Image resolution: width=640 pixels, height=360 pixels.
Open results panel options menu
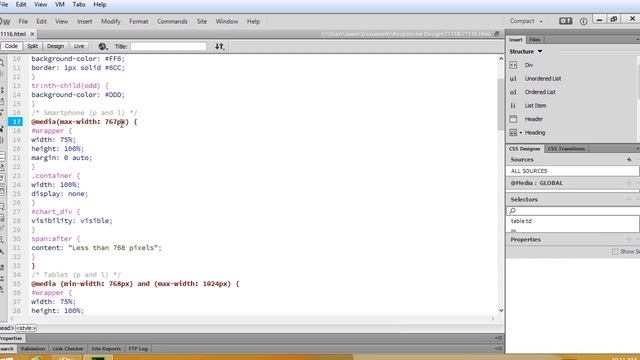click(x=498, y=349)
